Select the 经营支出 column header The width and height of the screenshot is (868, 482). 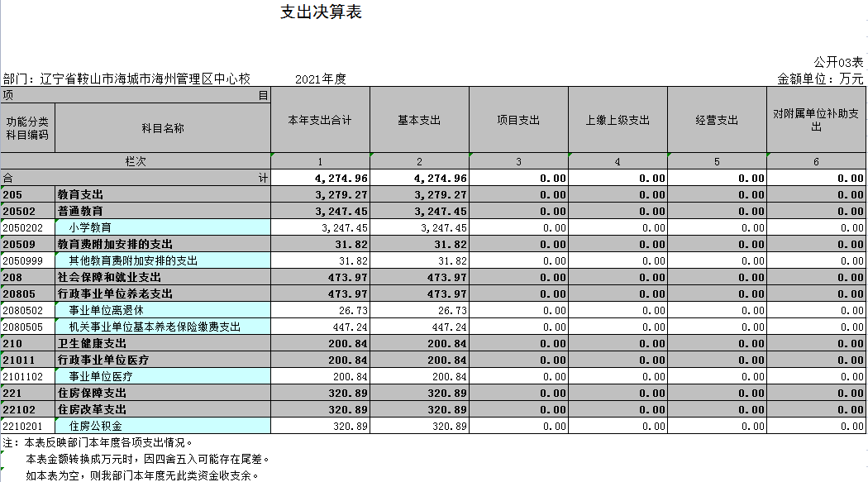(x=717, y=120)
